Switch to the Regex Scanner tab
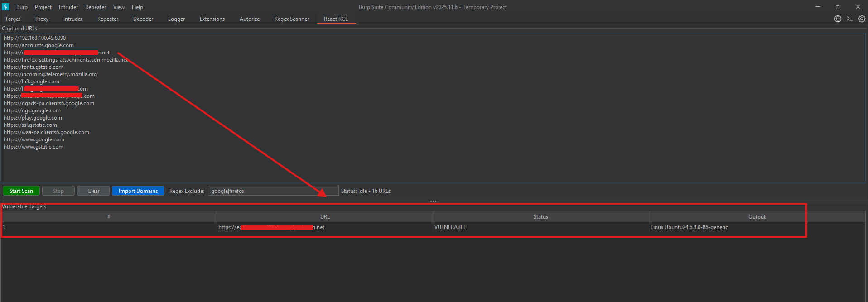This screenshot has width=868, height=302. point(292,19)
